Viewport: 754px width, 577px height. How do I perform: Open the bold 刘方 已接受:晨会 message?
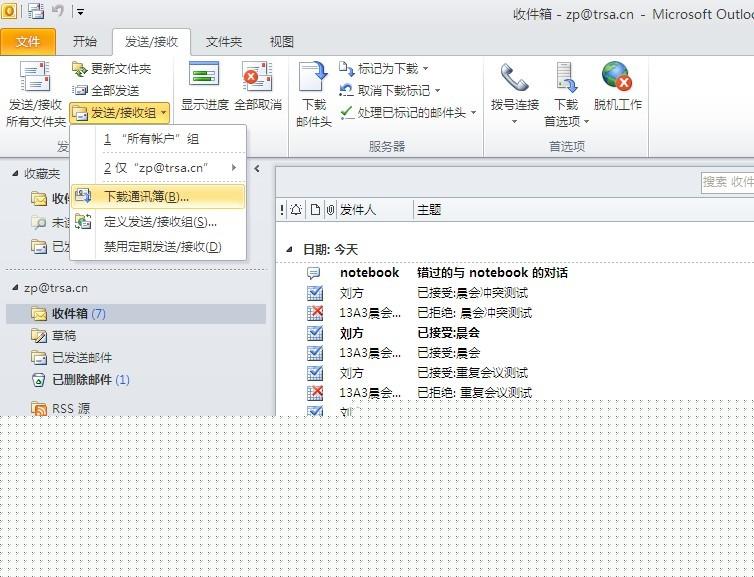point(515,333)
